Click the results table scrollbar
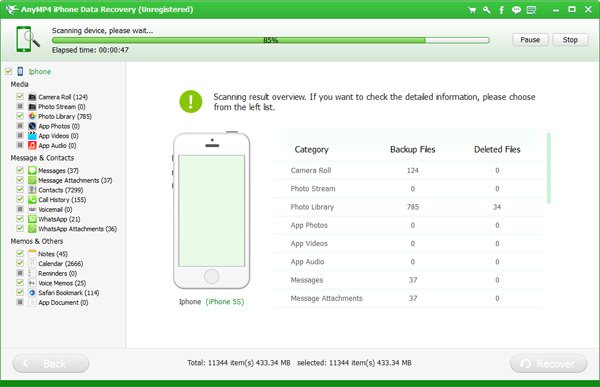Viewport: 600px width, 387px height. (x=549, y=168)
